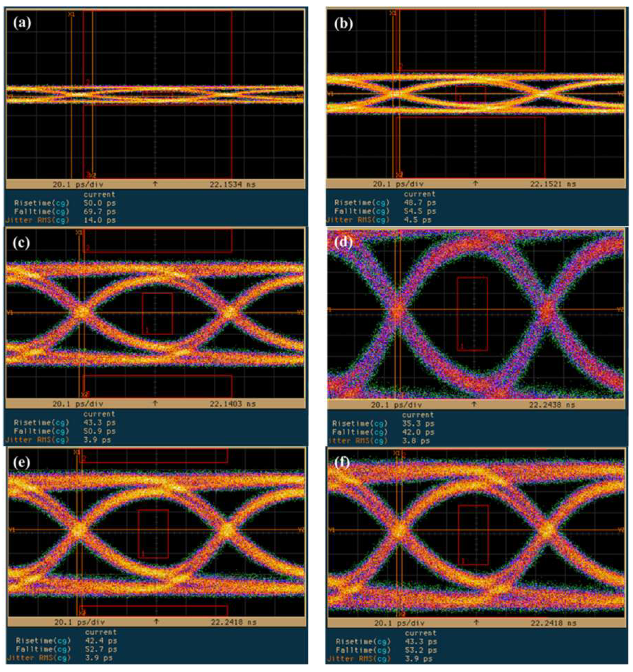633x672 pixels.
Task: Select the 35.3 ps risetime value
Action: coord(418,424)
